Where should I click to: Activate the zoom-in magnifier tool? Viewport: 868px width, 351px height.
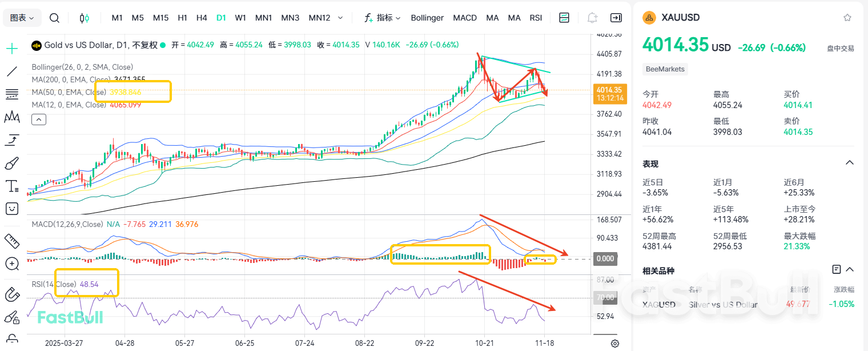point(12,264)
